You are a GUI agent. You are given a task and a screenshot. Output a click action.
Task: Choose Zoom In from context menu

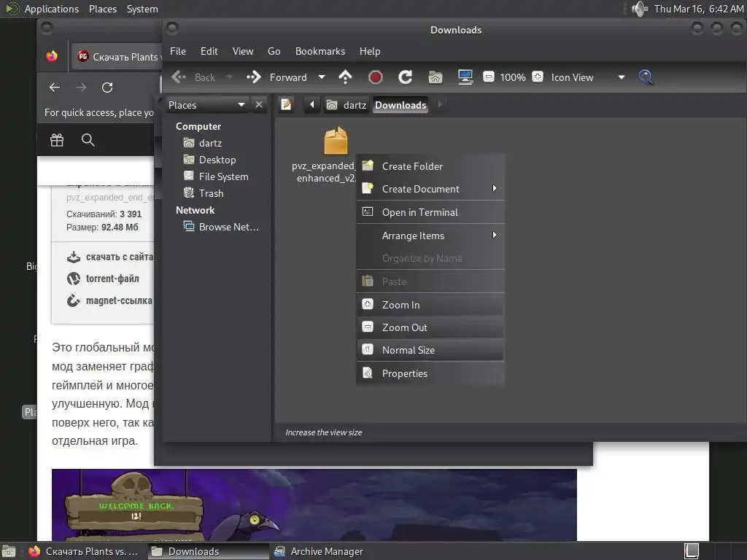pos(430,304)
